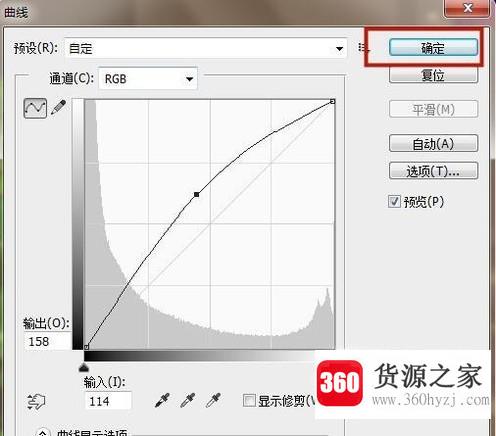Select the curve point editing tool

(35, 108)
